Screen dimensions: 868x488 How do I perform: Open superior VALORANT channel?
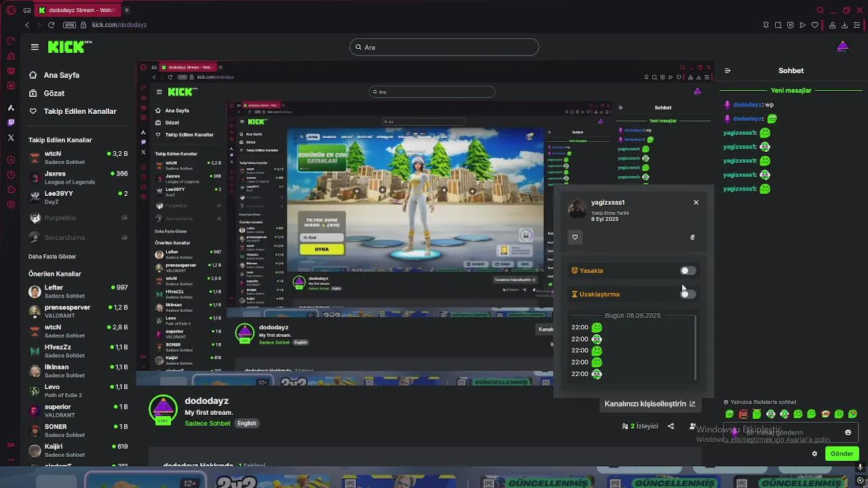(x=78, y=411)
